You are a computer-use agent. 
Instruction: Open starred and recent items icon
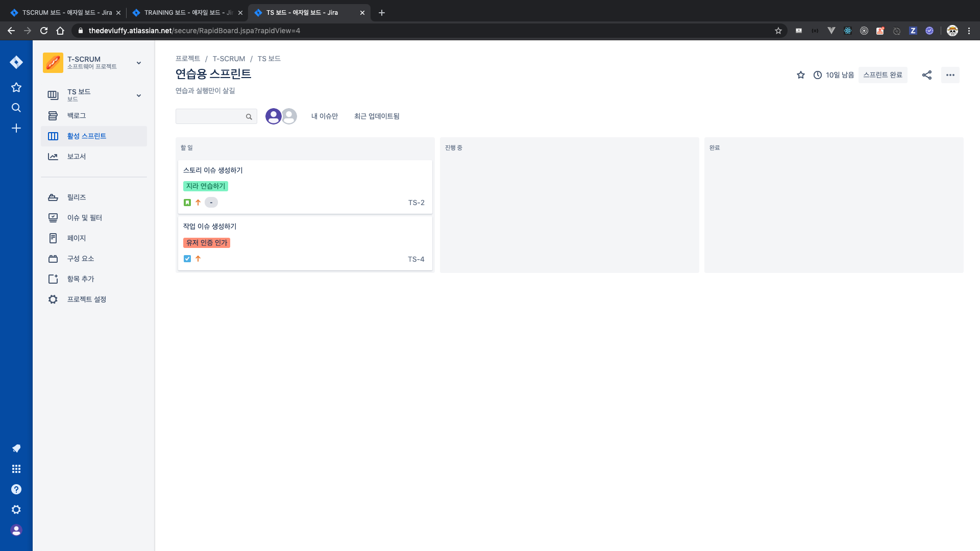(16, 87)
